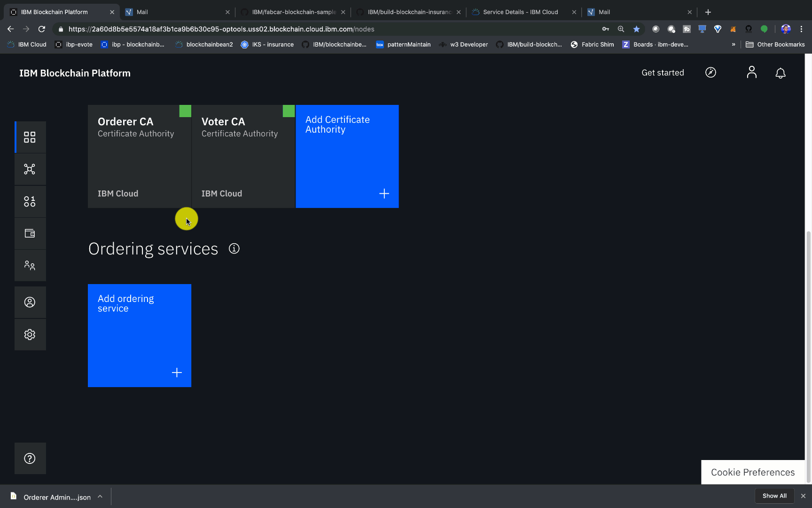Click the zoom magnifier icon in address bar
The image size is (812, 508).
pos(621,29)
